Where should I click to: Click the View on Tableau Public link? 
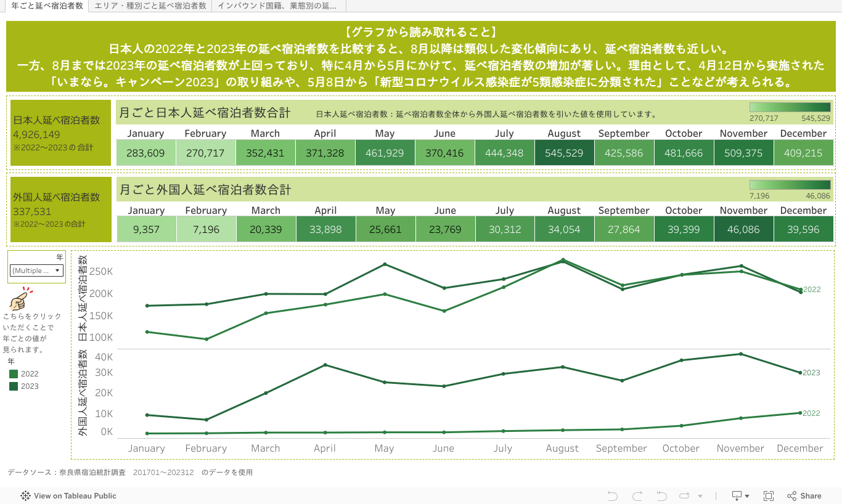click(x=75, y=496)
